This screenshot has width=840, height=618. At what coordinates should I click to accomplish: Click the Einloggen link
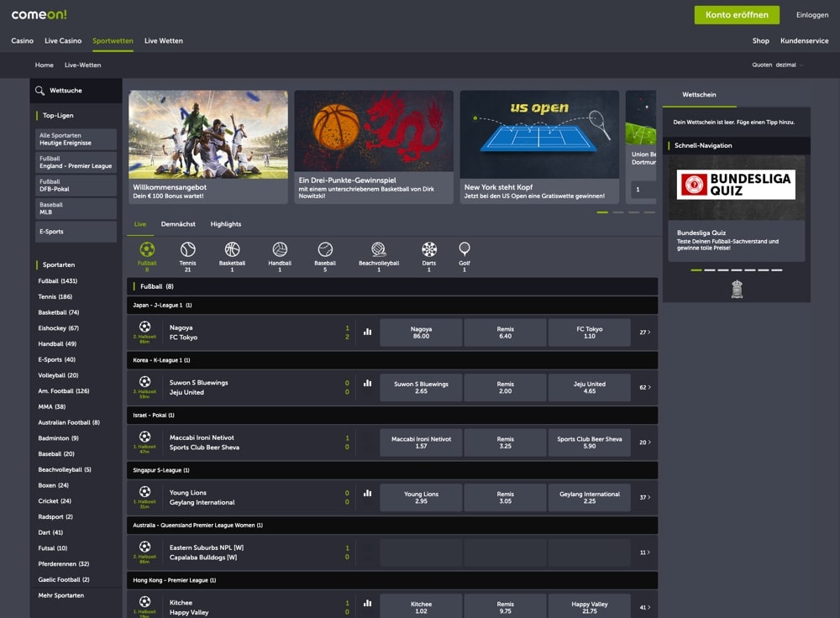[812, 15]
